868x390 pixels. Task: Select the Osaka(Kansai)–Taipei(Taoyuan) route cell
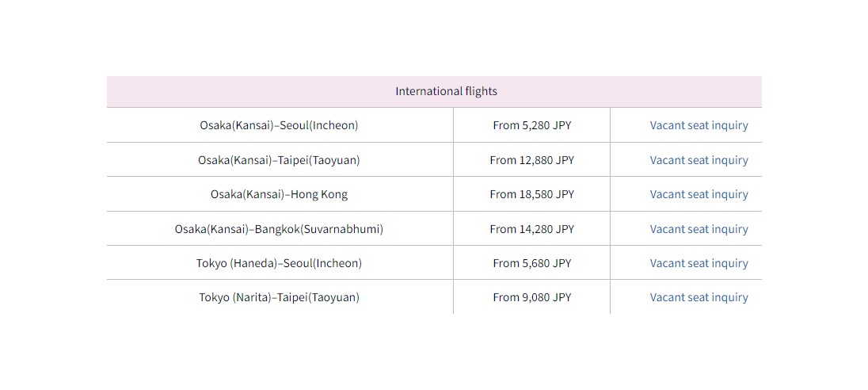(x=280, y=160)
